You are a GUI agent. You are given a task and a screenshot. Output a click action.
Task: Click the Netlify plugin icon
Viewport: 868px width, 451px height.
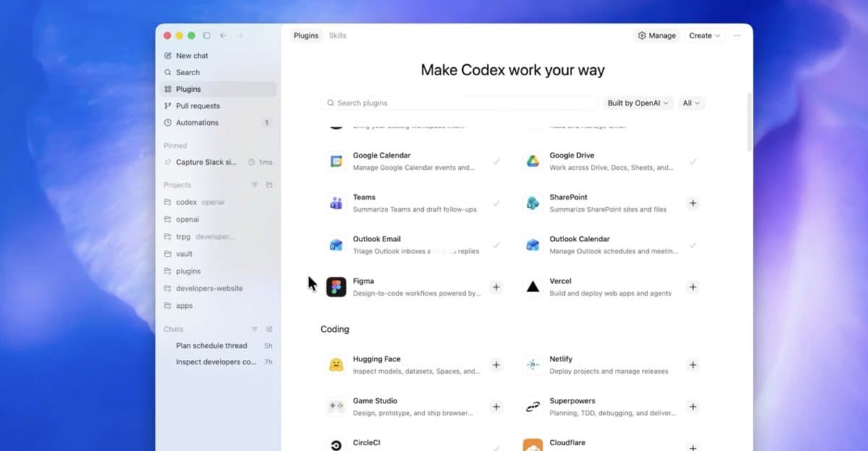pyautogui.click(x=533, y=364)
